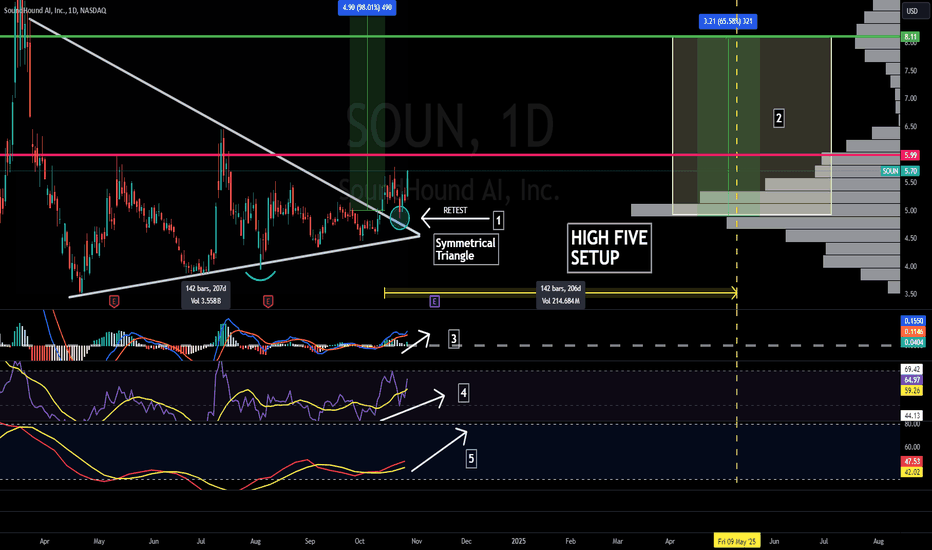Image resolution: width=932 pixels, height=550 pixels.
Task: Open the USD currency selector
Action: pos(912,11)
